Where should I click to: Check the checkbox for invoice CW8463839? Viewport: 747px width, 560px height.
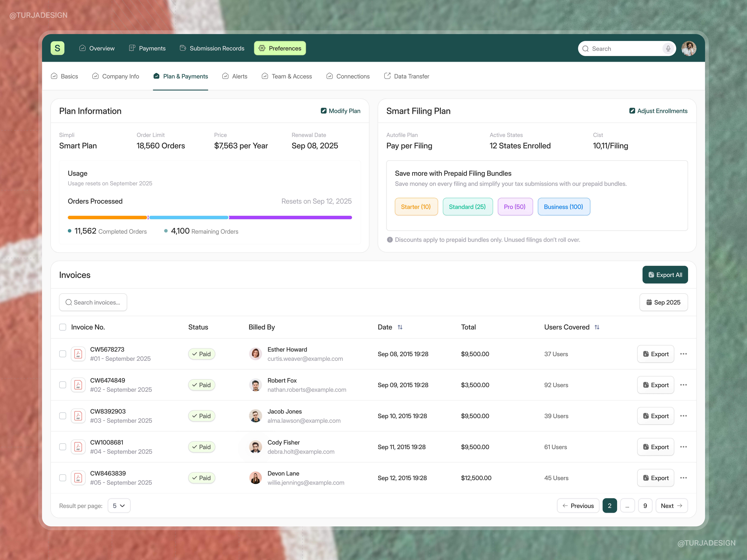(x=63, y=478)
